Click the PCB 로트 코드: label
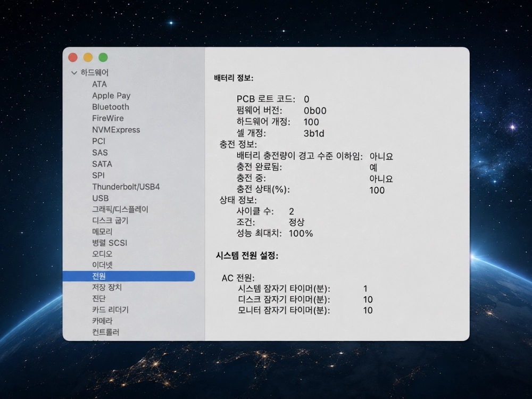This screenshot has width=532, height=399. click(265, 99)
